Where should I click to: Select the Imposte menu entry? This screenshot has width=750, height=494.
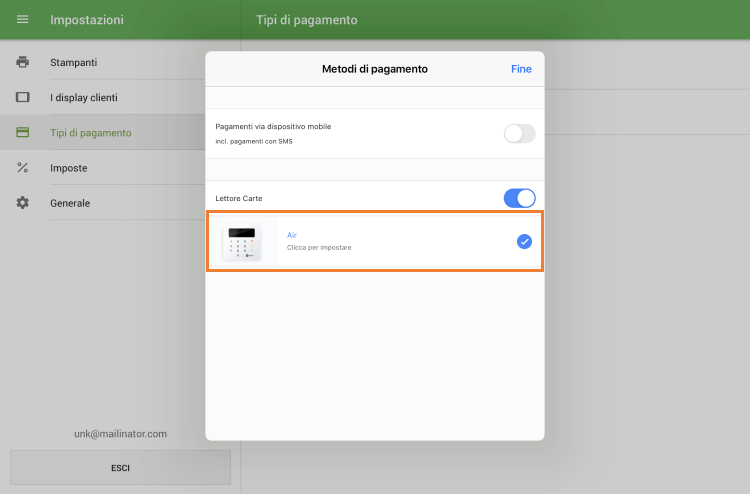[x=69, y=168]
